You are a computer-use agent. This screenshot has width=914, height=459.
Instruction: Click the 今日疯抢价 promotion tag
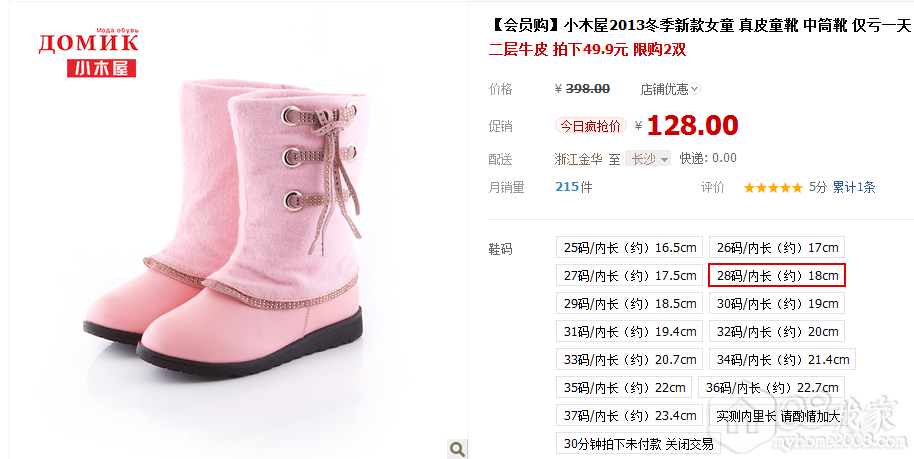pyautogui.click(x=590, y=126)
